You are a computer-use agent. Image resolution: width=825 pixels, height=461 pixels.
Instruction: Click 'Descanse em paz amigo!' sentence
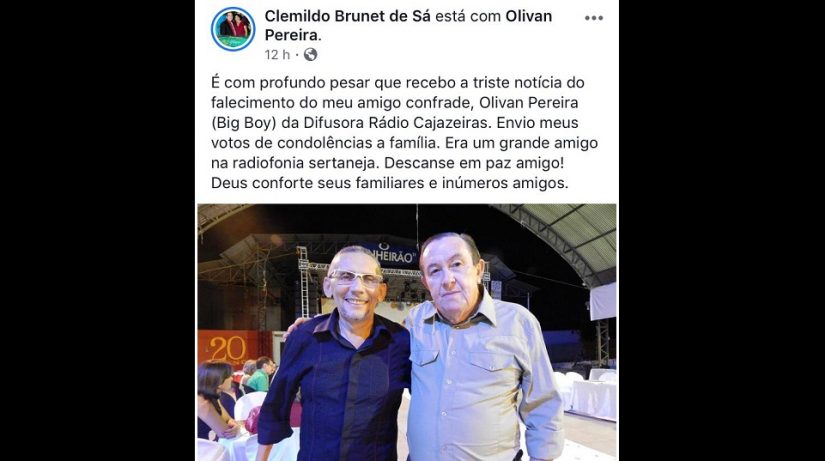point(474,163)
